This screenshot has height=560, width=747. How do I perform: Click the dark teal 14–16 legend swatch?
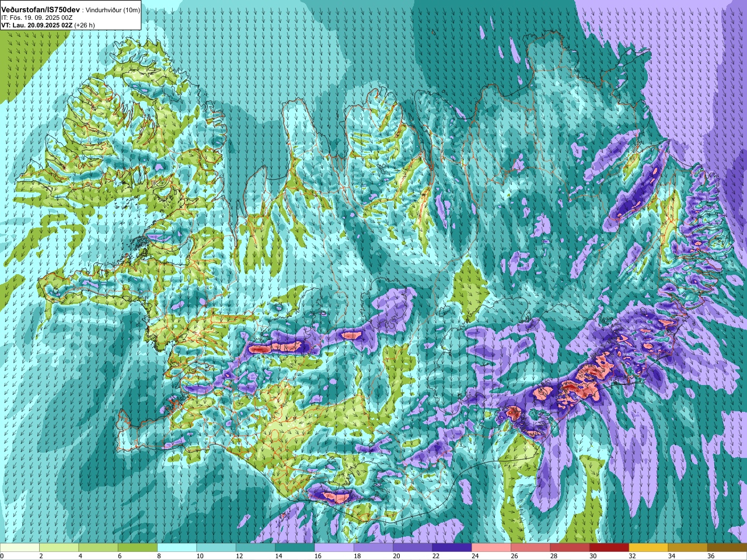[295, 548]
